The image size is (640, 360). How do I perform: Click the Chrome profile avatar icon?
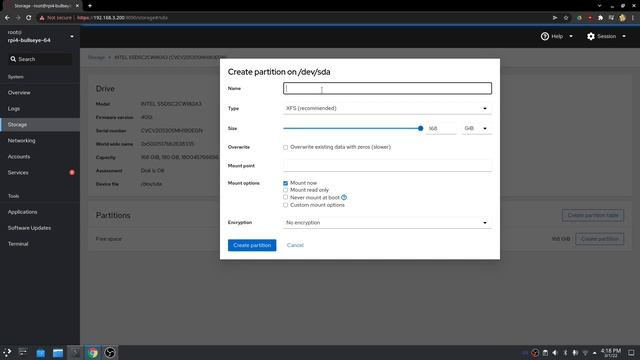[x=622, y=18]
